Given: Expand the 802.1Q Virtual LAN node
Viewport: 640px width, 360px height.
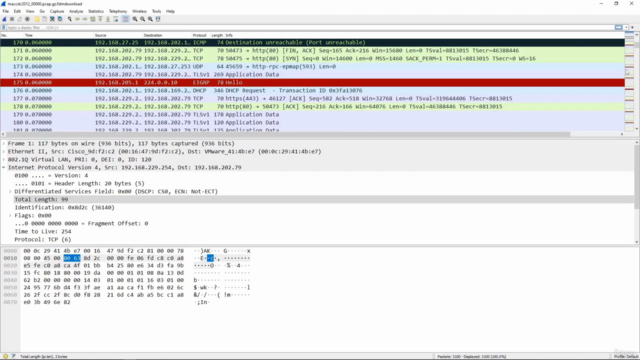Looking at the screenshot, I should click(x=4, y=160).
